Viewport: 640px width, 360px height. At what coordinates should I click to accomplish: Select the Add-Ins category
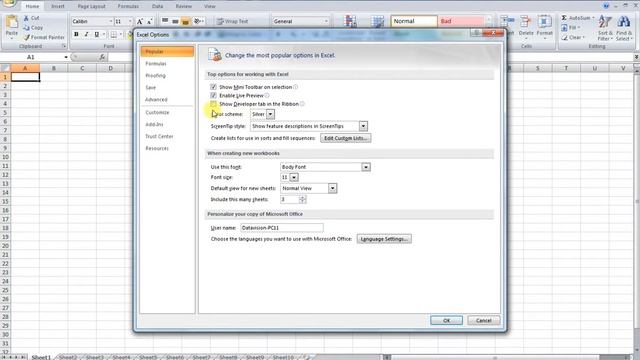point(167,124)
